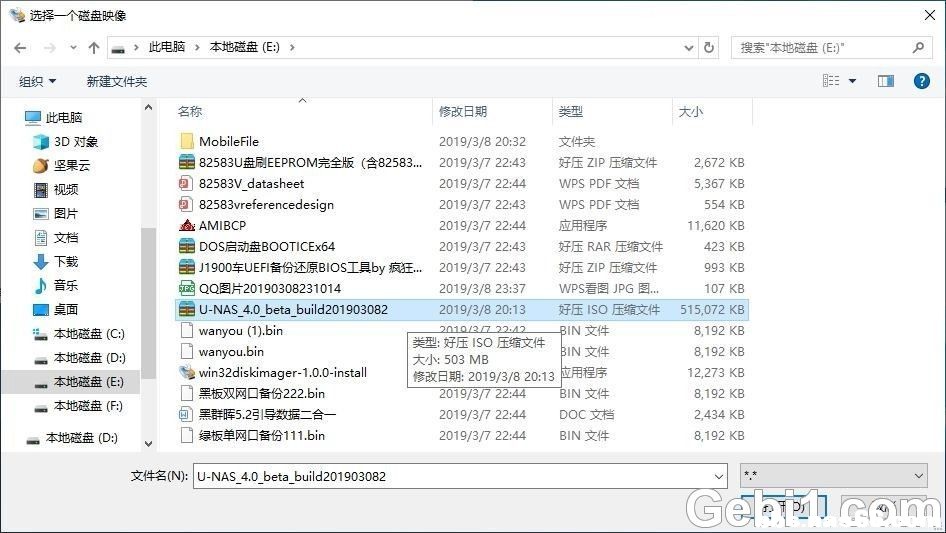Open the view options dropdown arrow
Viewport: 946px width, 533px height.
(852, 81)
